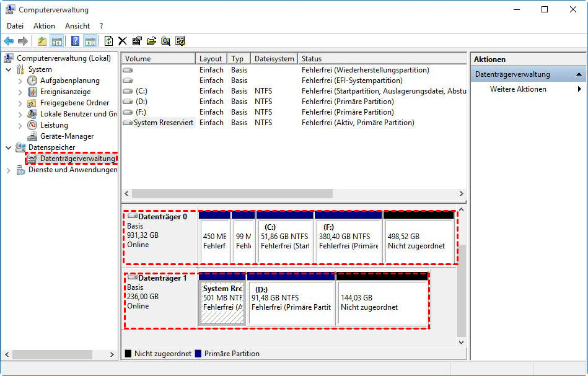The height and width of the screenshot is (376, 588).
Task: Select the (C:) volume row in the list
Action: click(143, 91)
